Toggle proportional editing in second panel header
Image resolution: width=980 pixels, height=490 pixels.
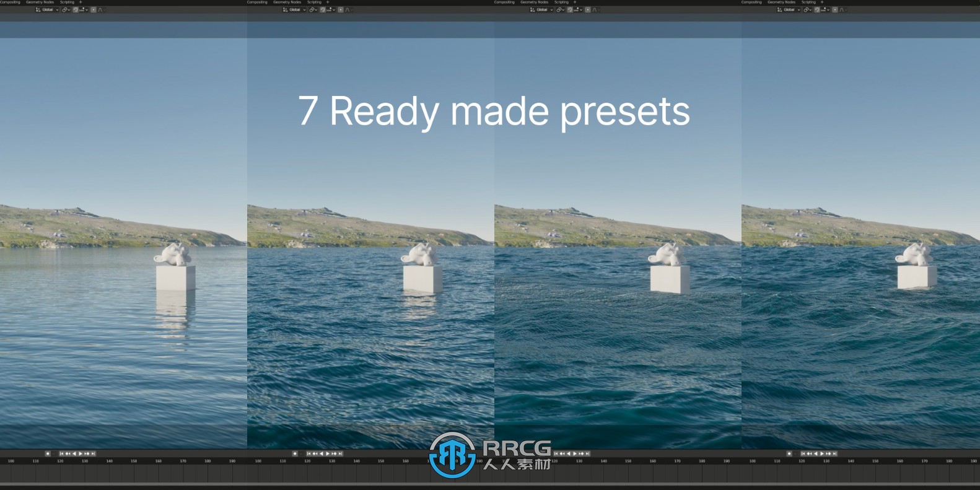341,9
